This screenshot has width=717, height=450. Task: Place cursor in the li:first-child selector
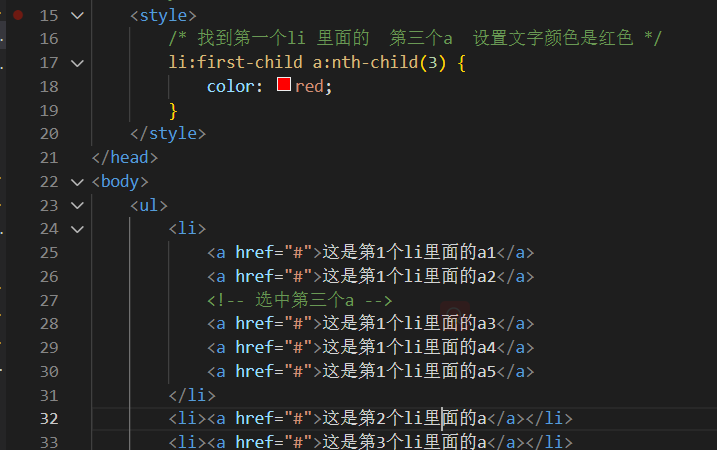235,62
